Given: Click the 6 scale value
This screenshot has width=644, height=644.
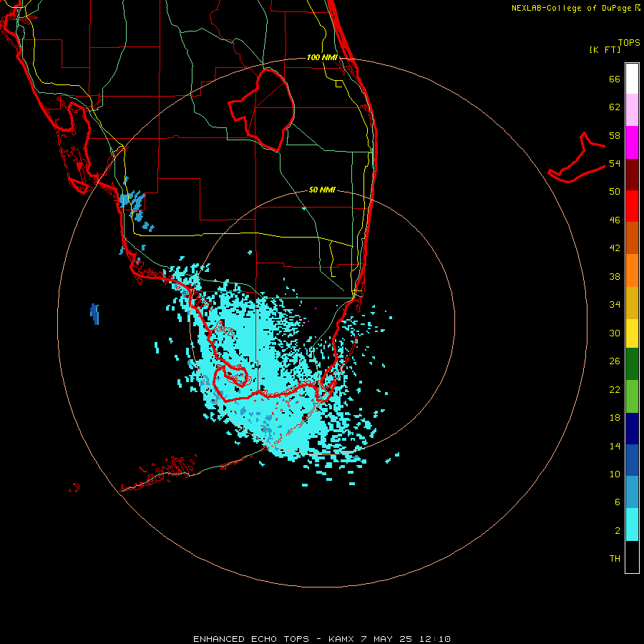Looking at the screenshot, I should click(618, 502).
